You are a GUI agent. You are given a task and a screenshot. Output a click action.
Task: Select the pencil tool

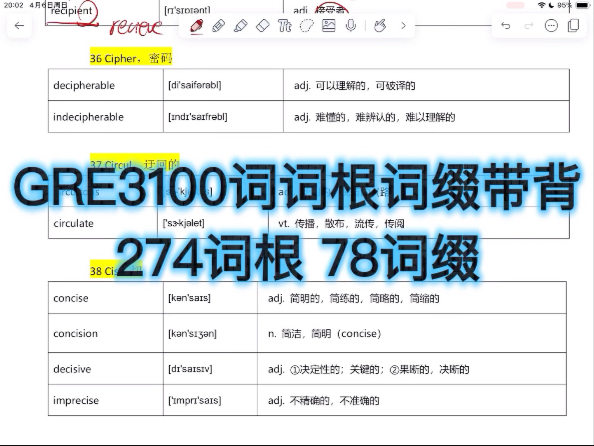tap(219, 26)
